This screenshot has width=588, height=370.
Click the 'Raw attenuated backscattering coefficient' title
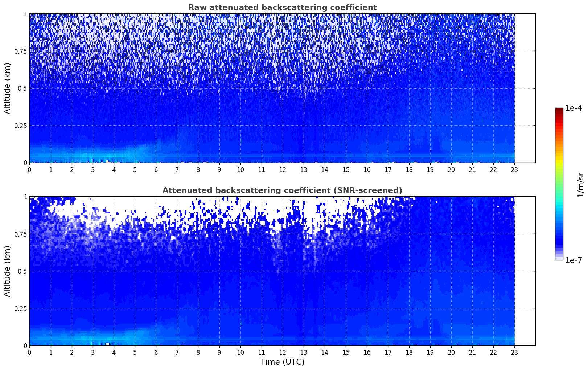coord(282,8)
